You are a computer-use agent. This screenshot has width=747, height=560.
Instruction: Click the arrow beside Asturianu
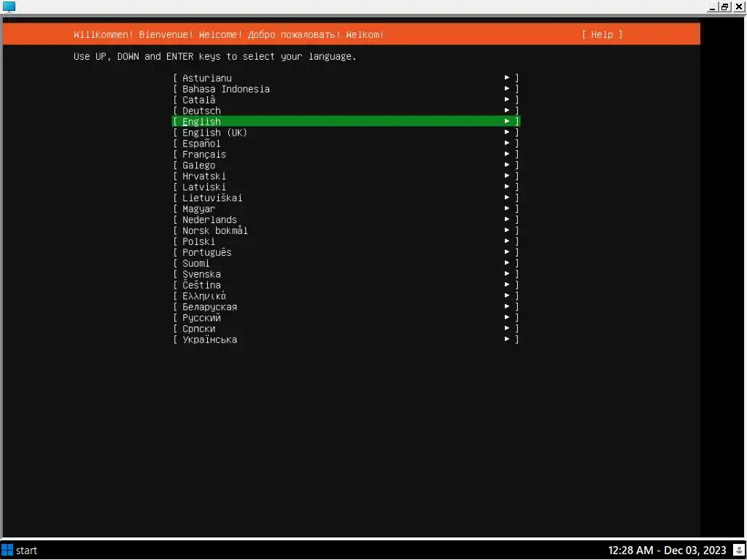(x=507, y=77)
